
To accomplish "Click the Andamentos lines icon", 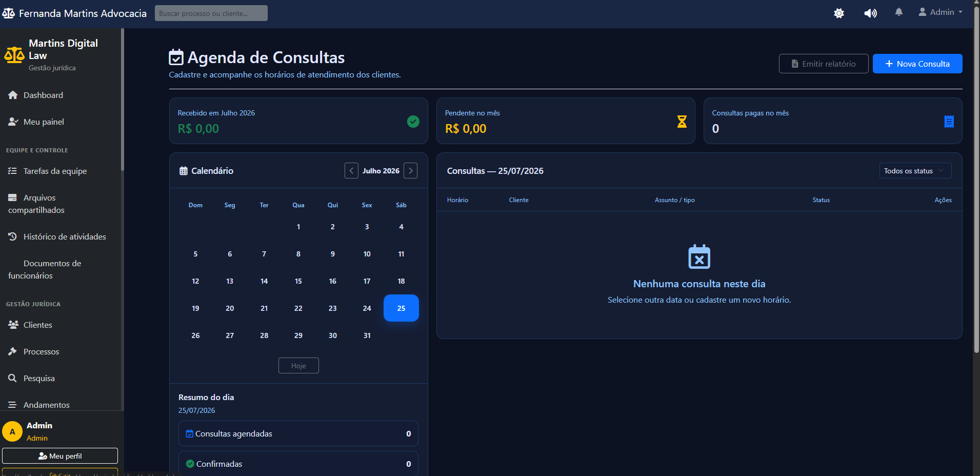I will click(x=12, y=405).
